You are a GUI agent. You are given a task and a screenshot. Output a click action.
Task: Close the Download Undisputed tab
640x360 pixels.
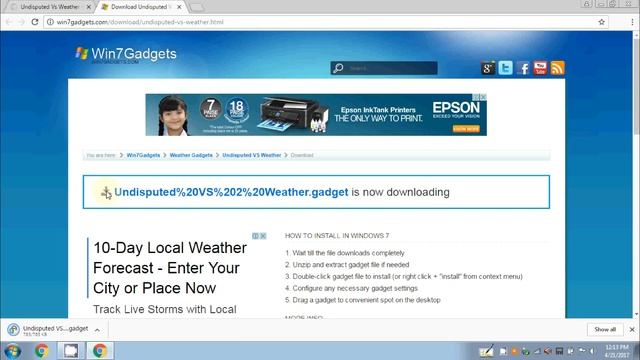[x=179, y=7]
